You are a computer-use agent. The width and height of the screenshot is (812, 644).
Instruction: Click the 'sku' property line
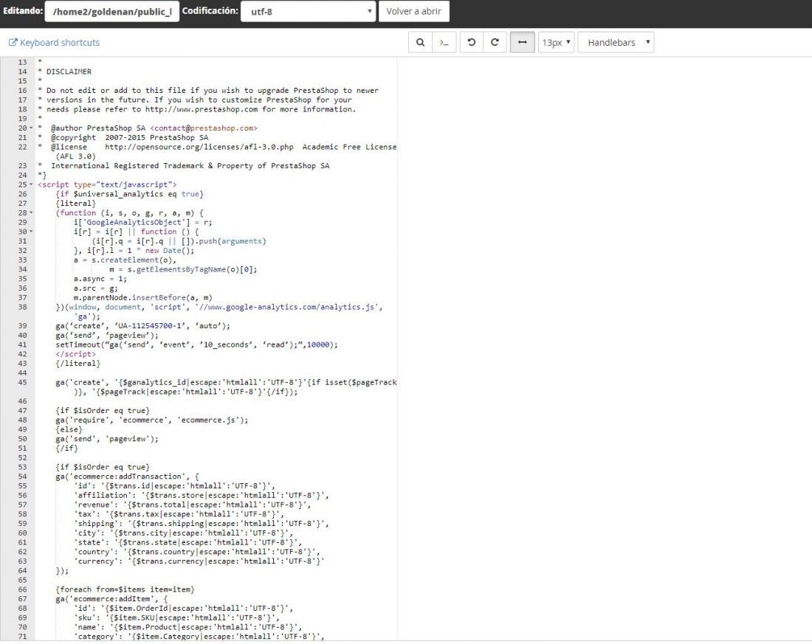(176, 617)
